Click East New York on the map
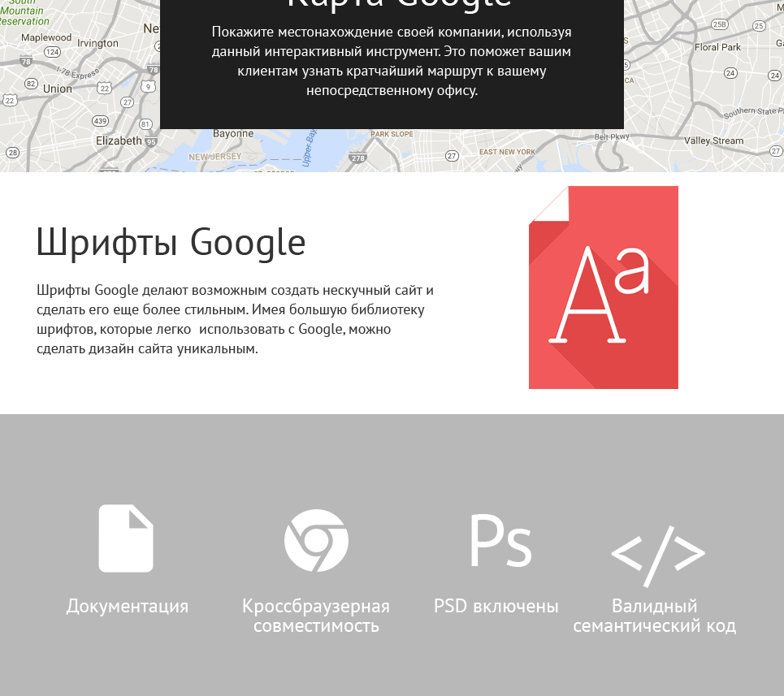This screenshot has width=784, height=696. (507, 152)
